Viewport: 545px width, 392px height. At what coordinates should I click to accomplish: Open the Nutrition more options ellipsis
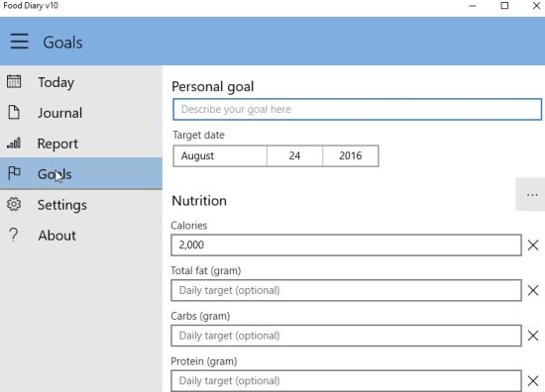click(532, 194)
